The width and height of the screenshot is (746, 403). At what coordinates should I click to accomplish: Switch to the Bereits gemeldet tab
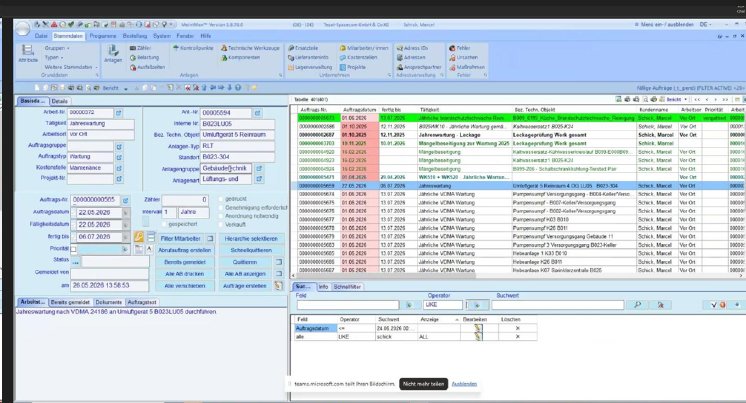[70, 302]
